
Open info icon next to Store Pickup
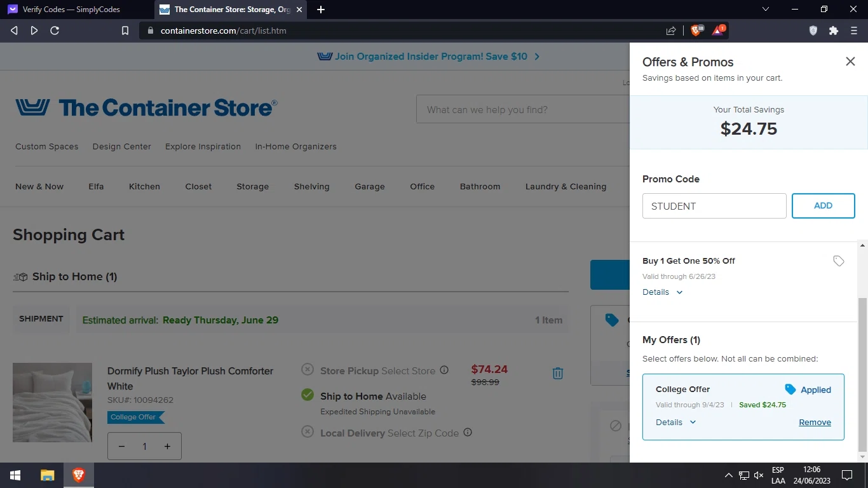(x=444, y=370)
